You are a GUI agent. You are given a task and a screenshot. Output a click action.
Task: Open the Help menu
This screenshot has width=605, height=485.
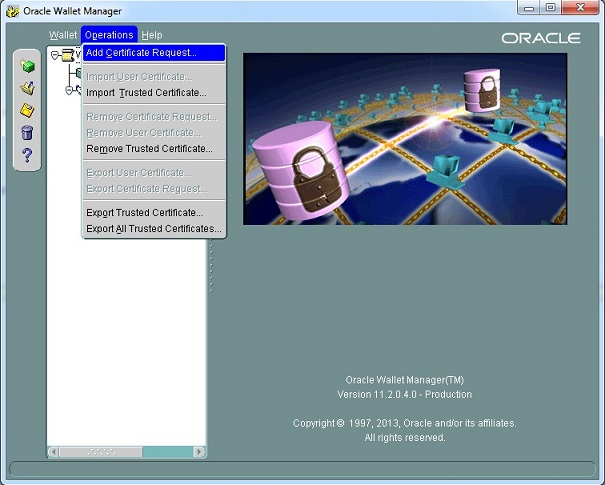(152, 35)
